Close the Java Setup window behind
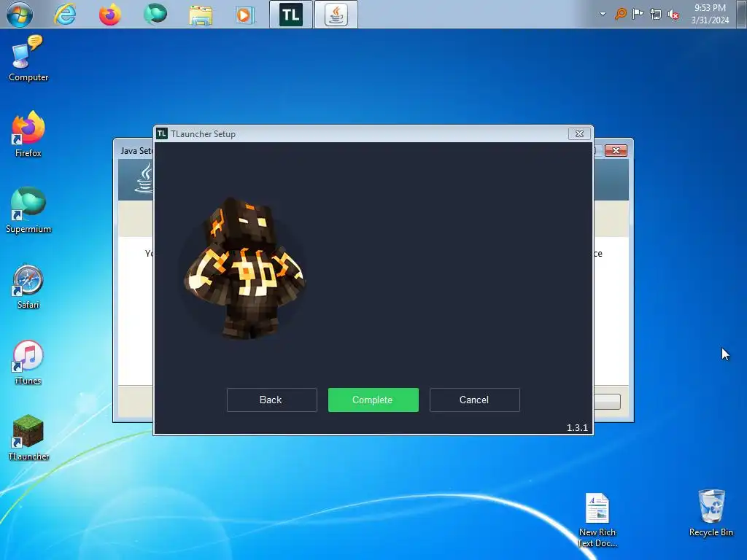Screen dimensions: 747x560 [x=616, y=150]
